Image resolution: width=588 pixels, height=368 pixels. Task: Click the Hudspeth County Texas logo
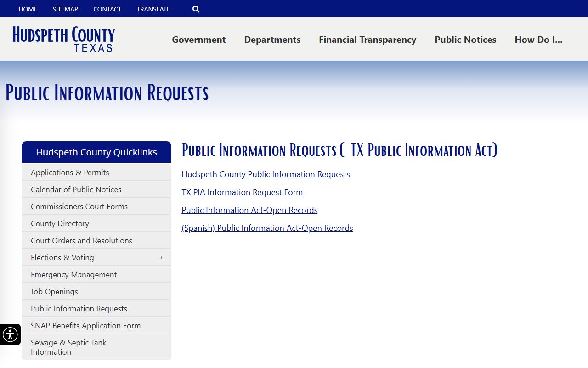point(64,39)
